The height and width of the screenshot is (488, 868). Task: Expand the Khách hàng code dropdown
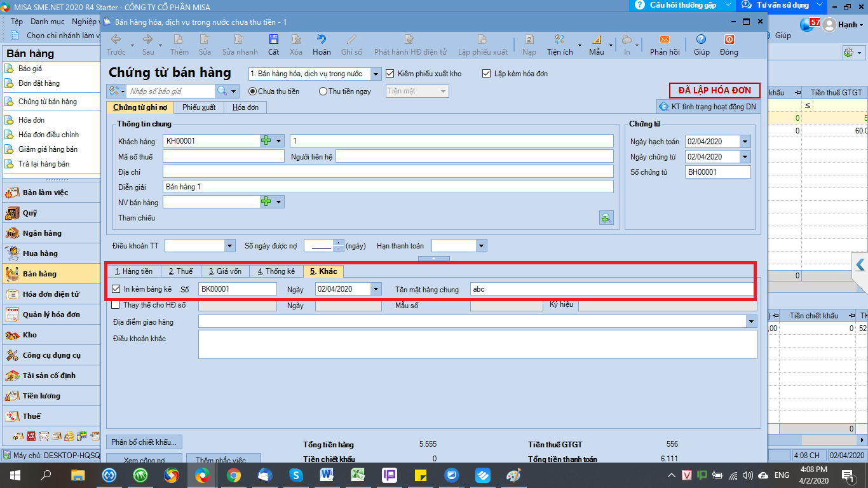pos(279,140)
